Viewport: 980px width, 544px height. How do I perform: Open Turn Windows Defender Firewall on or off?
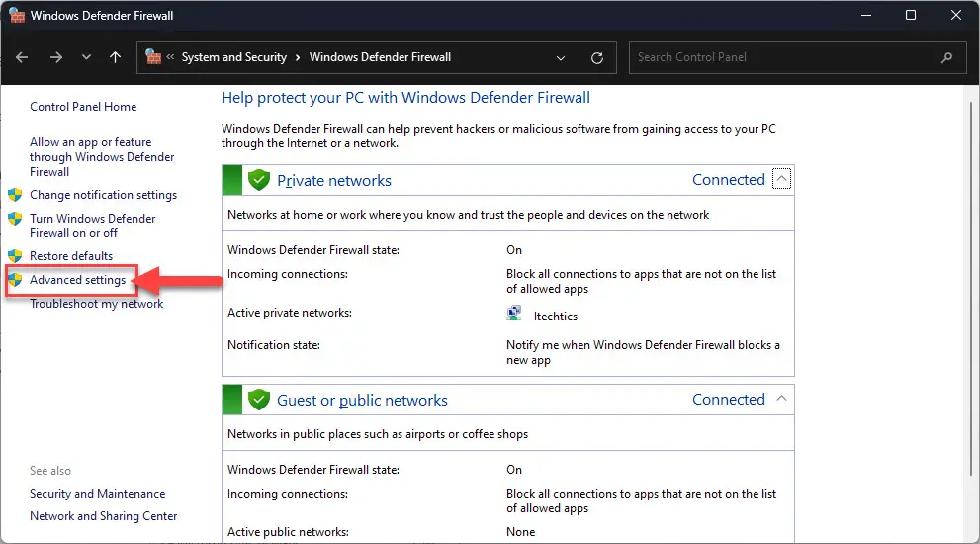click(93, 226)
